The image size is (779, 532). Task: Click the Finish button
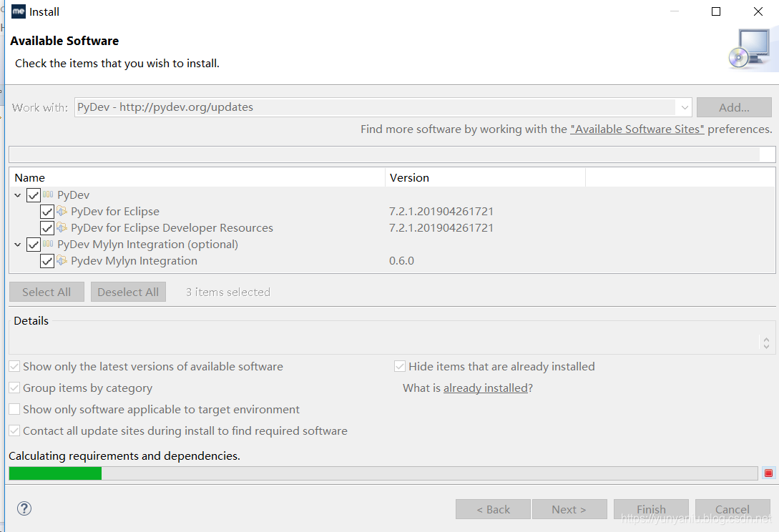coord(651,509)
